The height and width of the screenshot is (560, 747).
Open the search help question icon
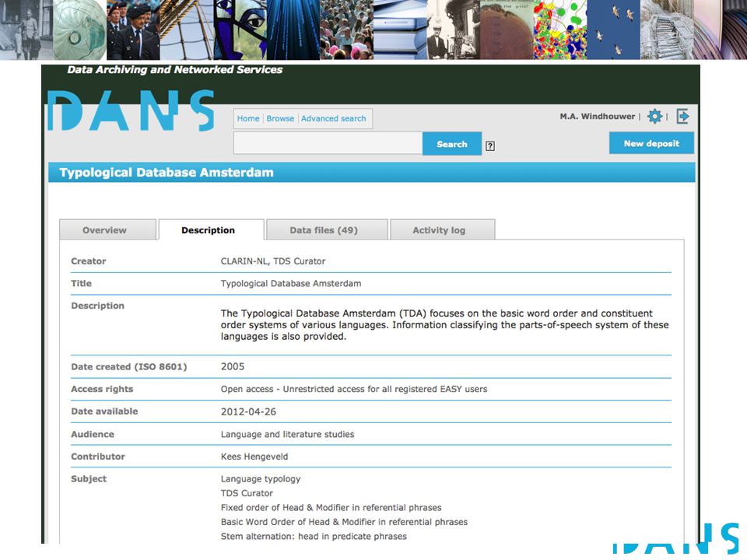tap(489, 146)
